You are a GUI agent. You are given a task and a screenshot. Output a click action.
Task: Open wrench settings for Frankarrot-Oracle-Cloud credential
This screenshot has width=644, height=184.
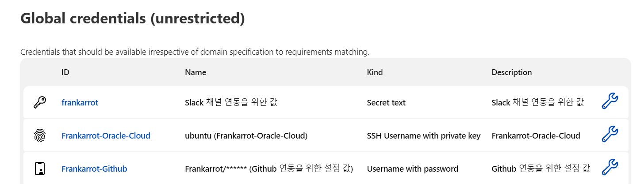609,134
